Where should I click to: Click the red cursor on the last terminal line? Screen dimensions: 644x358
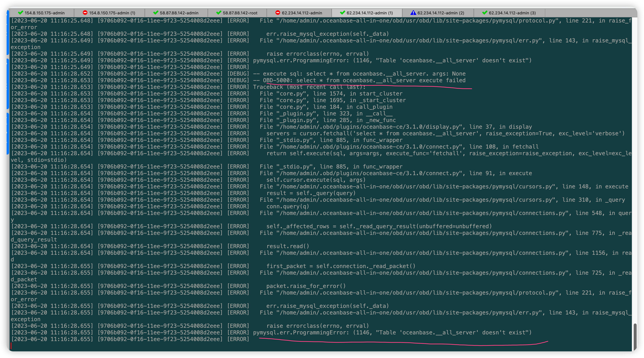click(11, 346)
